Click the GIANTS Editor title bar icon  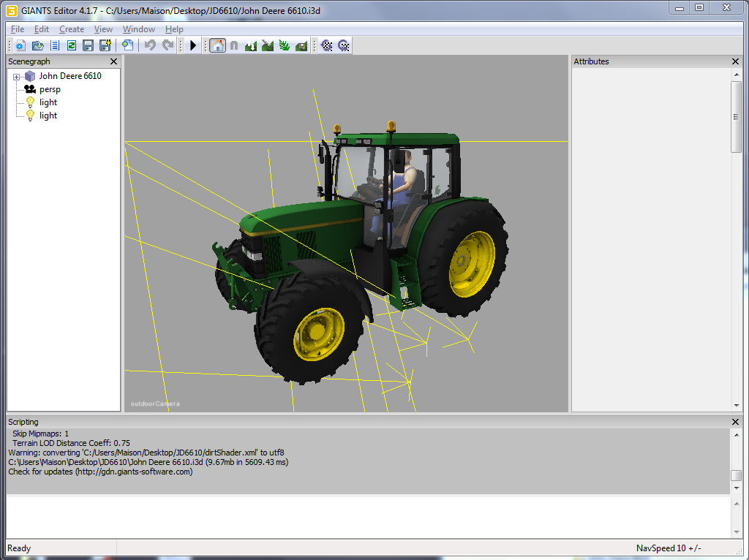(12, 10)
